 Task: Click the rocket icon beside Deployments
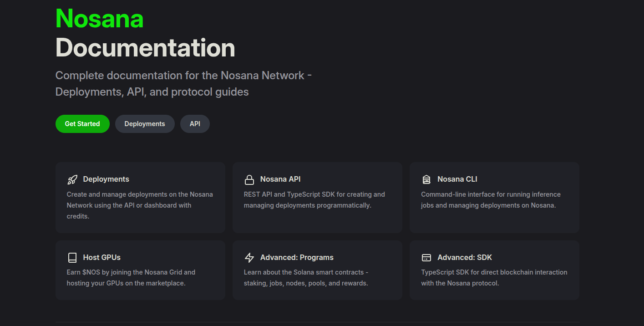[x=72, y=179]
